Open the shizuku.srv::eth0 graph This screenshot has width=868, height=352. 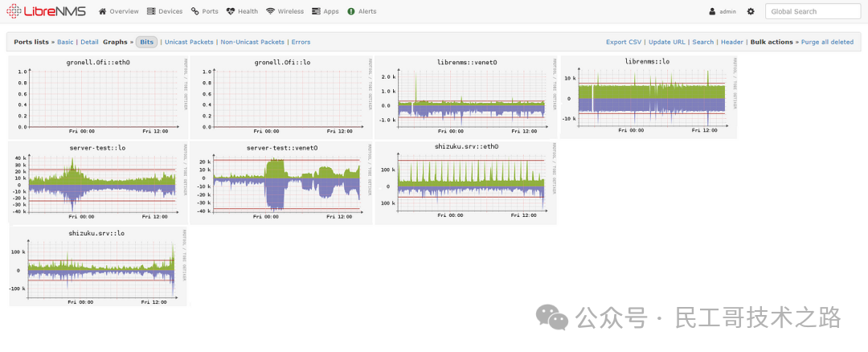tap(466, 182)
